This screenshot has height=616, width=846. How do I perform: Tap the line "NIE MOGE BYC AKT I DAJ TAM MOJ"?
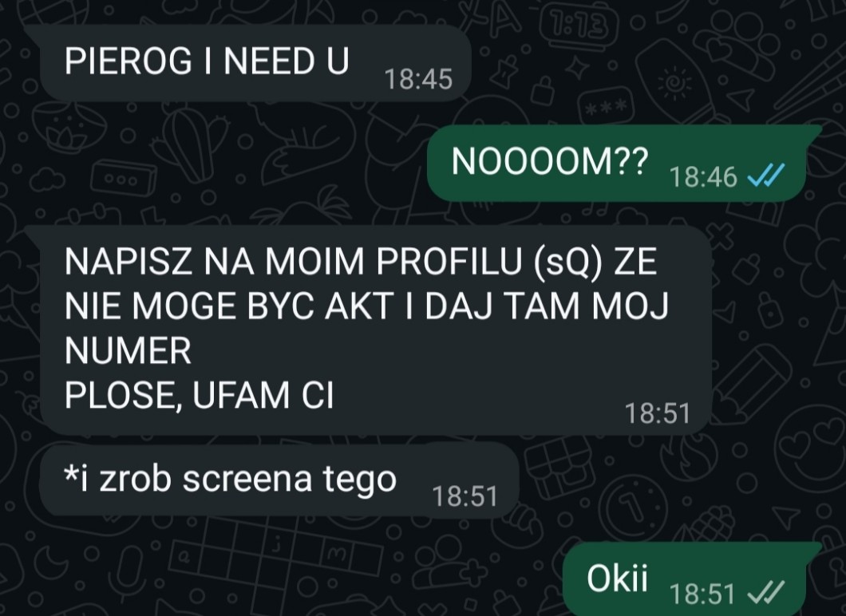(366, 306)
